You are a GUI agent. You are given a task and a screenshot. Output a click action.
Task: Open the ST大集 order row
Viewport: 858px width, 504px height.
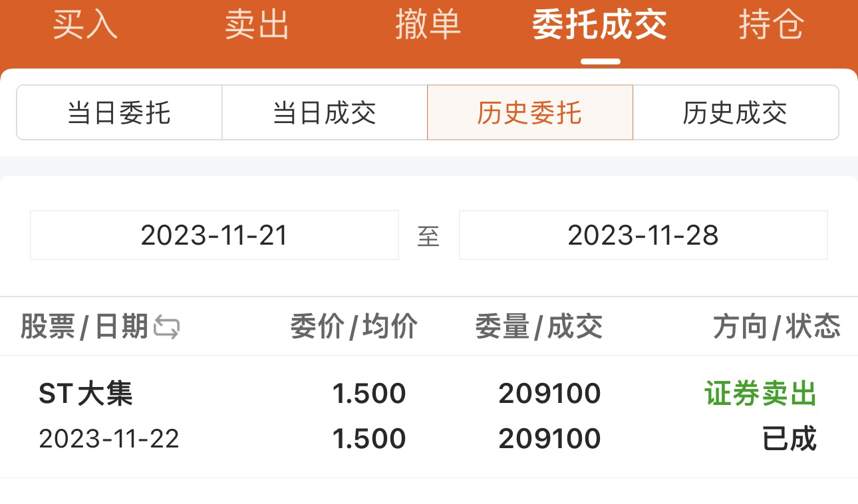[x=429, y=416]
